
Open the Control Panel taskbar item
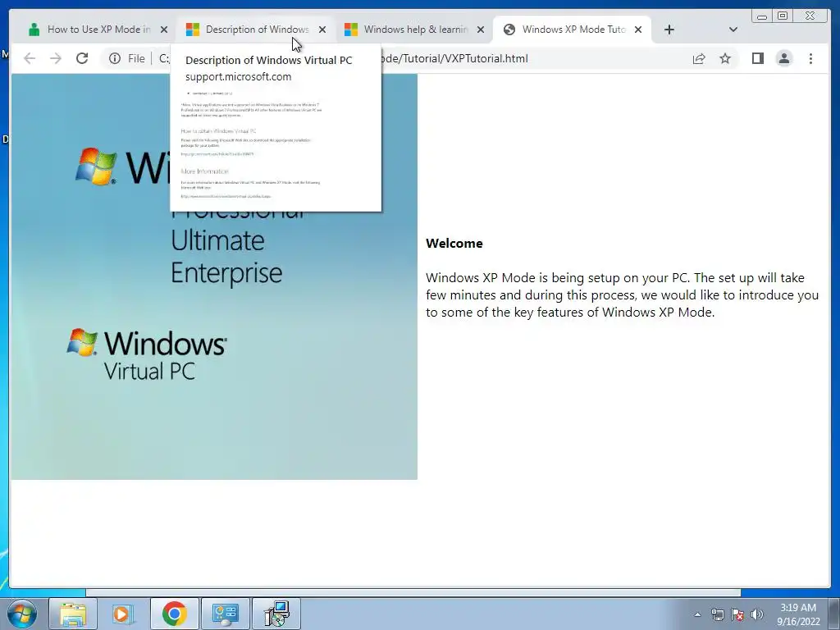click(x=225, y=614)
